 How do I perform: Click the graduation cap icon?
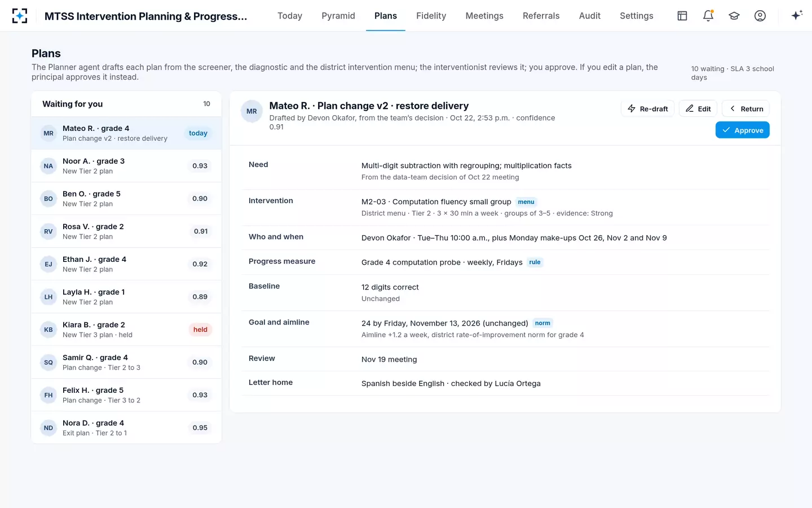[x=734, y=16]
